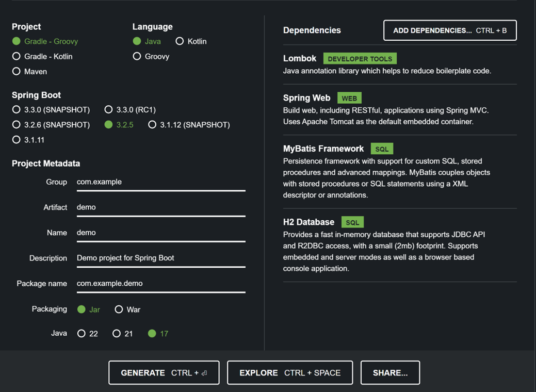Click the MyBatis Framework dependency entry
Screen dimensions: 536x392
point(400,171)
